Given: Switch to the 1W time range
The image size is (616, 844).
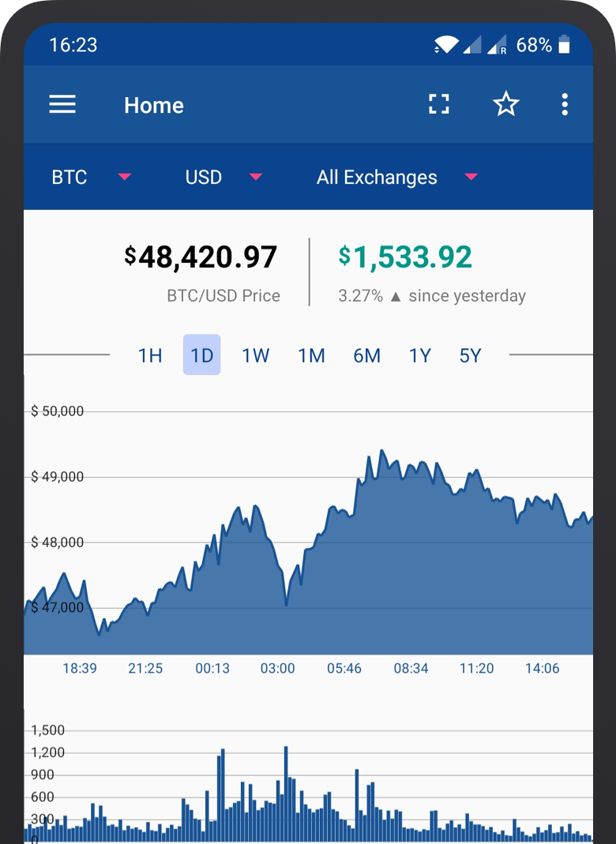Looking at the screenshot, I should coord(255,355).
